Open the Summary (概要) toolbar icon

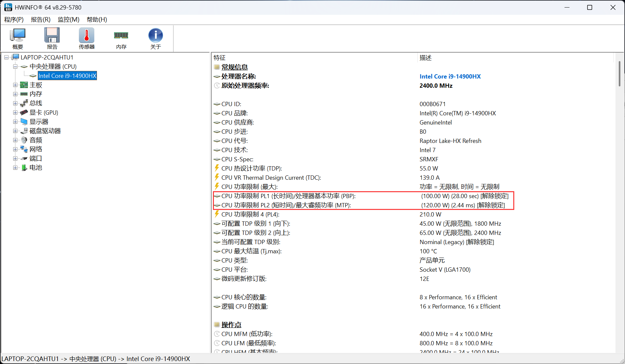(18, 38)
